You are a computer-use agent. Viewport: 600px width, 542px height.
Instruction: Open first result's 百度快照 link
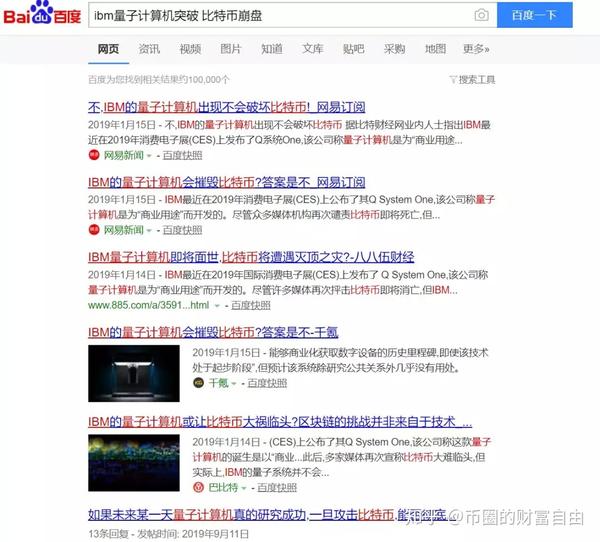(x=183, y=155)
